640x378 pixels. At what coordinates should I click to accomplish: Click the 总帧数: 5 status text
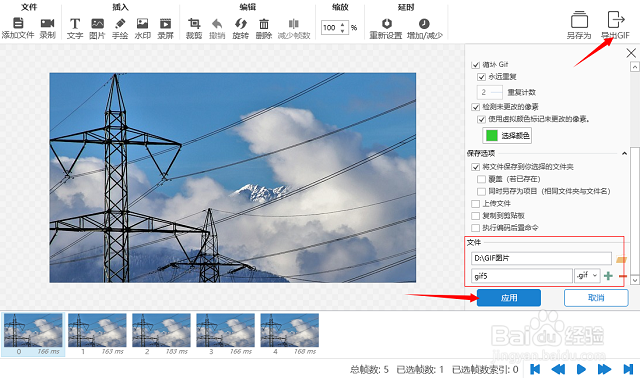pyautogui.click(x=369, y=370)
